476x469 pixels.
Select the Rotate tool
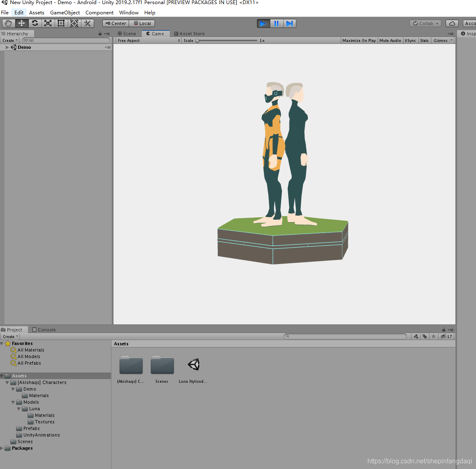(35, 23)
